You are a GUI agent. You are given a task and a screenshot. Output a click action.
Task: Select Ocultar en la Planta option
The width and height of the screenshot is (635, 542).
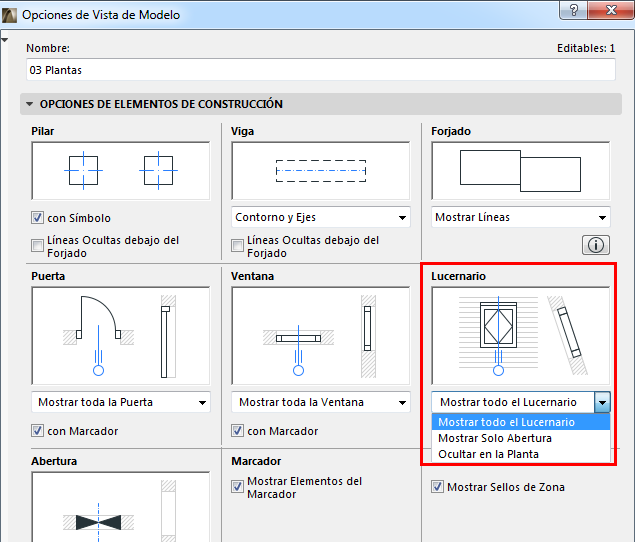(x=521, y=454)
